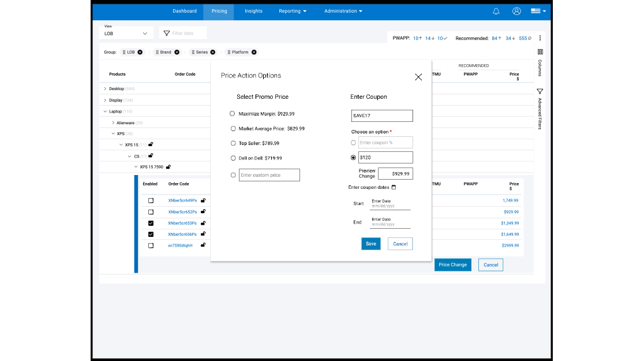Click lock icon beside CS row
Viewport: 644px width, 361px height.
tap(151, 155)
